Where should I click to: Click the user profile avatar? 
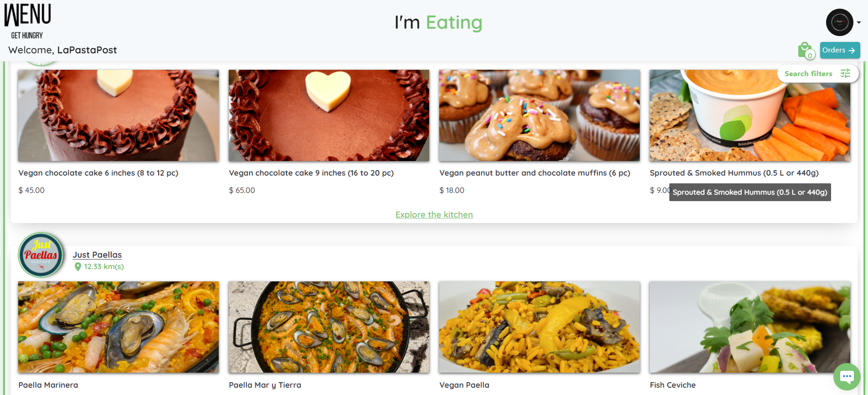point(839,22)
